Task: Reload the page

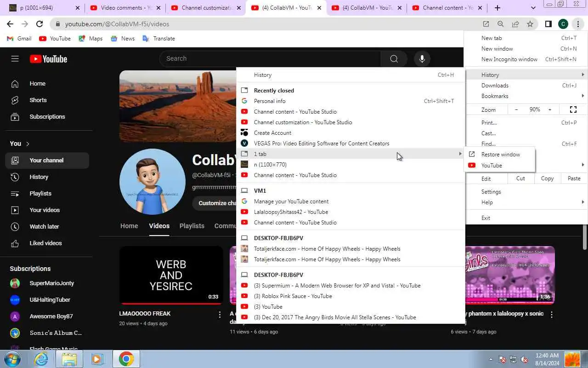Action: coord(40,24)
